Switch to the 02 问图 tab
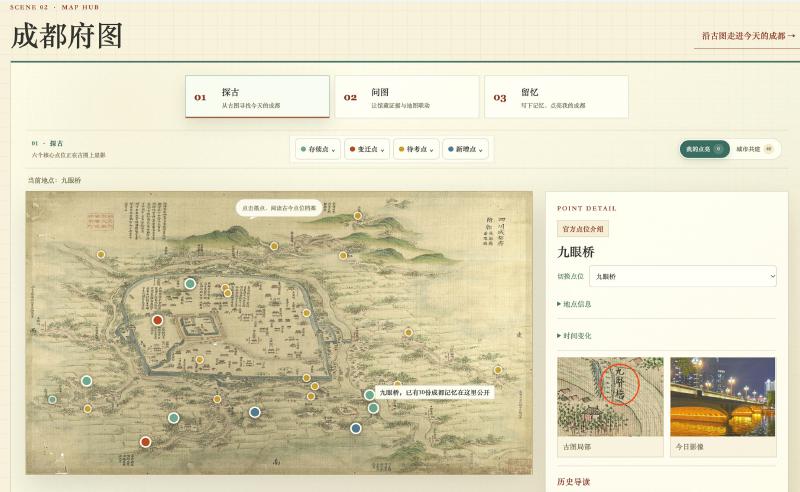 coord(407,97)
